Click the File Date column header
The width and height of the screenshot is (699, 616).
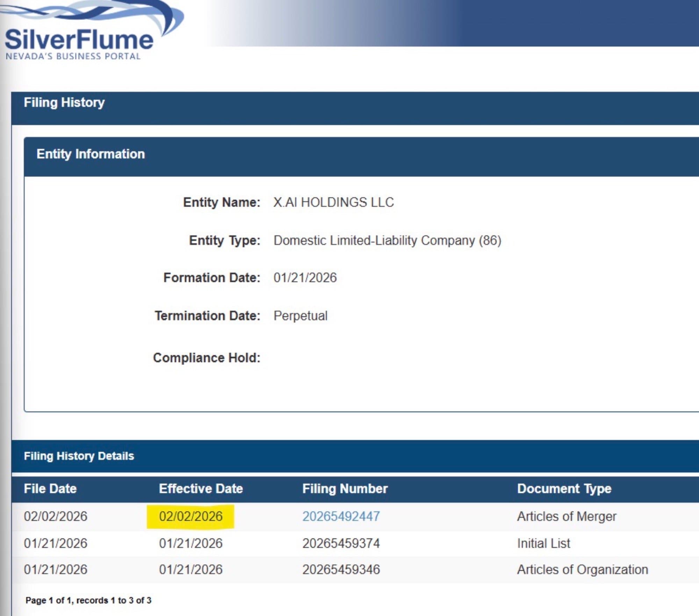click(x=50, y=488)
